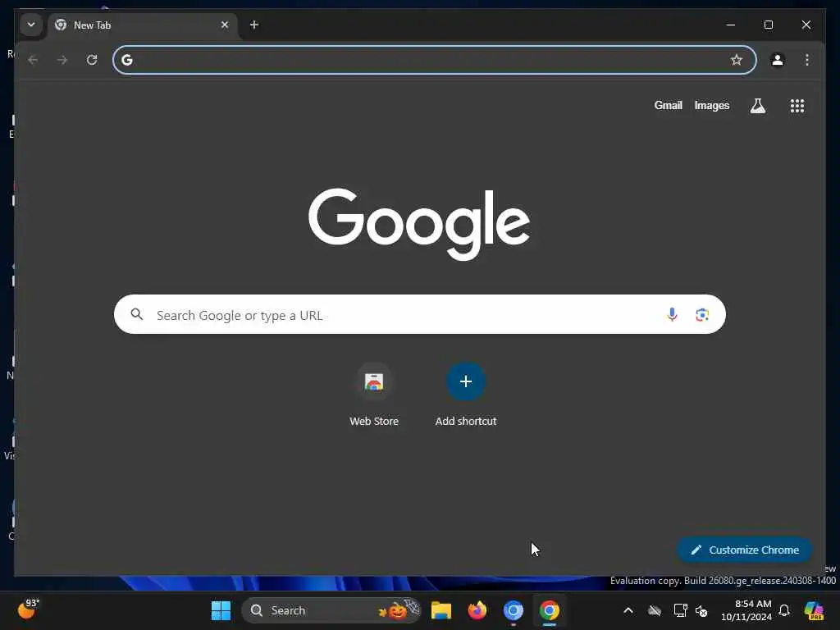Open the weather widget showing 93°

28,609
